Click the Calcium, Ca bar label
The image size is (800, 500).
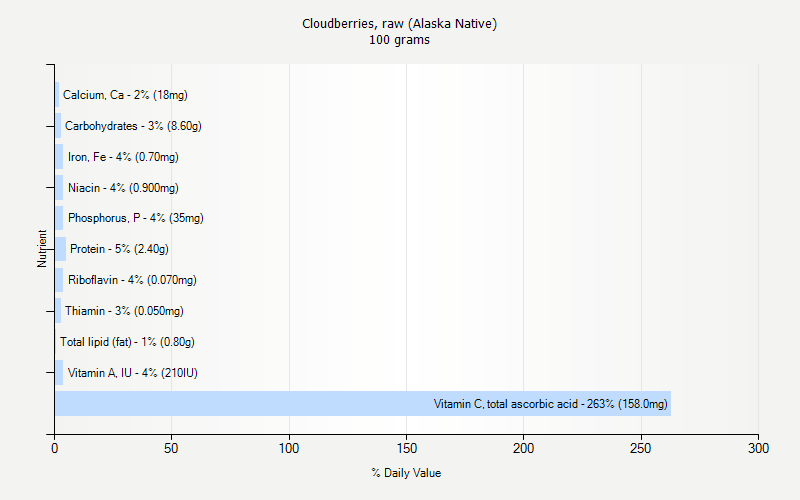coord(125,95)
